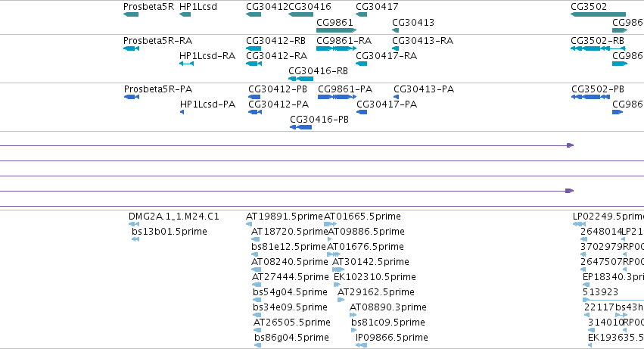The image size is (644, 349).
Task: Select the AT26505.5prime EST glyph
Action: point(257,330)
